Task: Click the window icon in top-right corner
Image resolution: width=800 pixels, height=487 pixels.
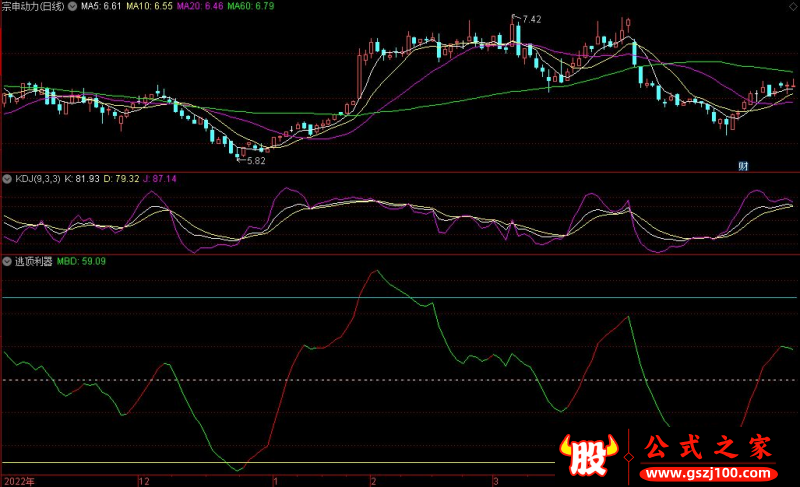Action: (792, 6)
